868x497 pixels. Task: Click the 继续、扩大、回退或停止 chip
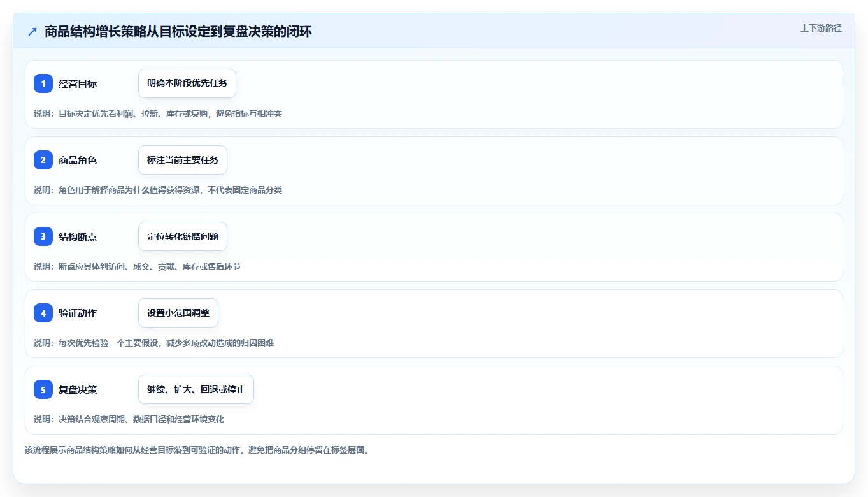[x=196, y=389]
